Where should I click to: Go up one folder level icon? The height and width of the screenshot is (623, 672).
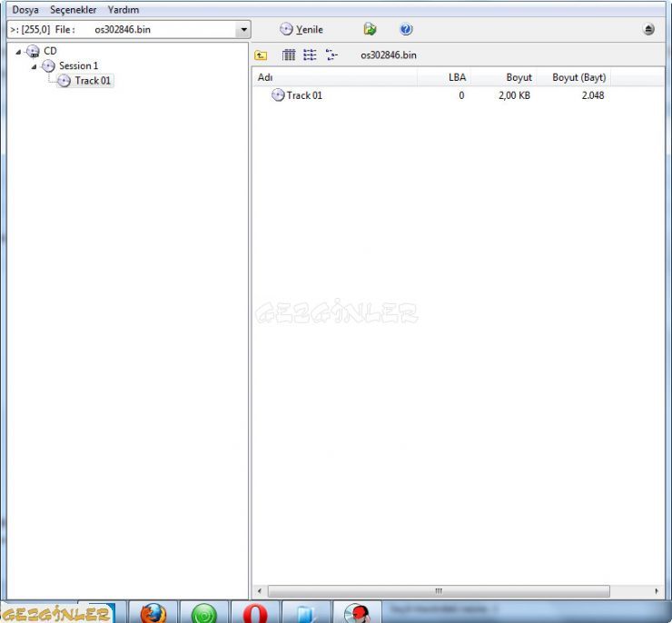point(261,55)
